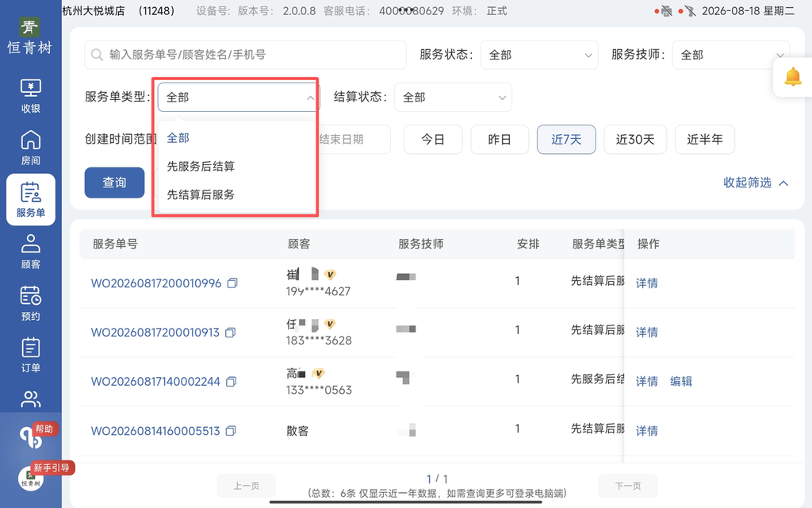Select the 近半年 date range
The height and width of the screenshot is (508, 812).
click(705, 140)
